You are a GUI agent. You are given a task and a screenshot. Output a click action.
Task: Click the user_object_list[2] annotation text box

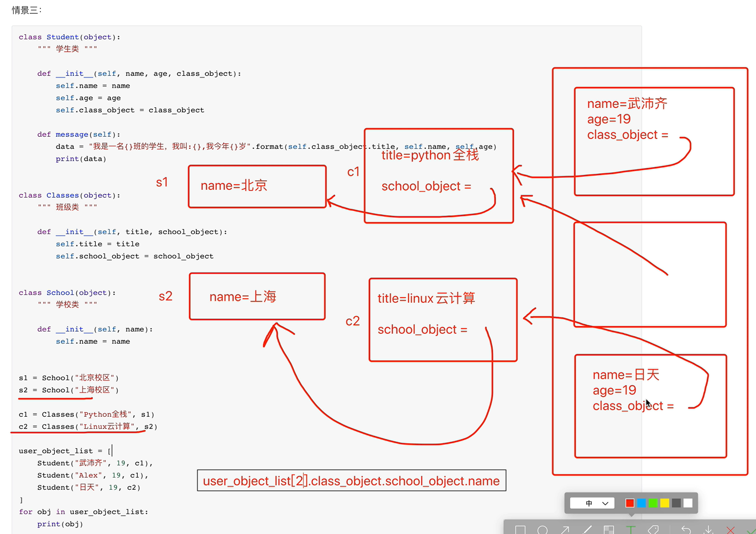(x=351, y=480)
